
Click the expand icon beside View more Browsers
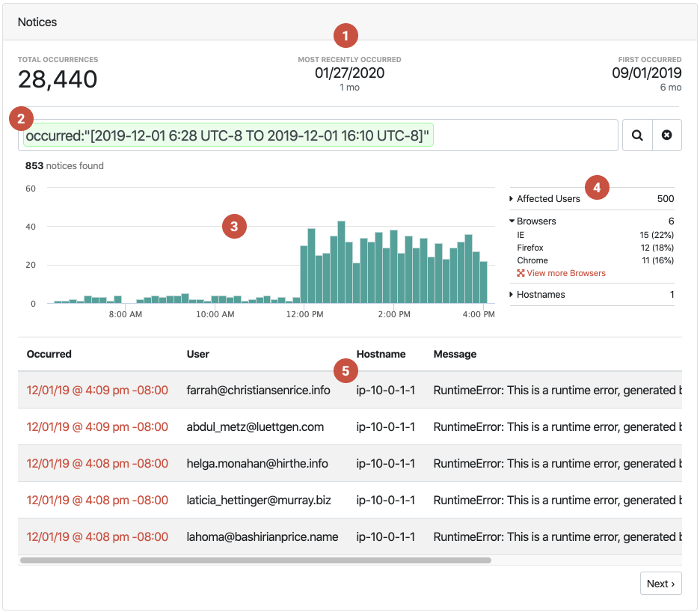pyautogui.click(x=521, y=274)
